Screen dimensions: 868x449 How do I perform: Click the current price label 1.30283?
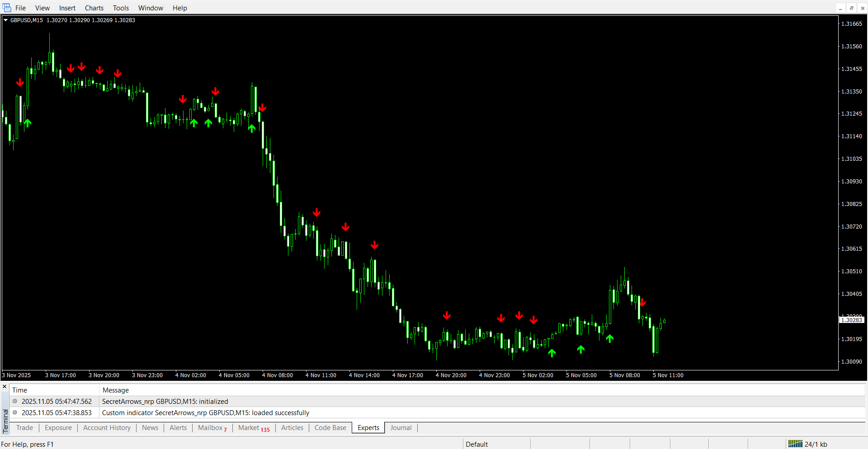(851, 320)
